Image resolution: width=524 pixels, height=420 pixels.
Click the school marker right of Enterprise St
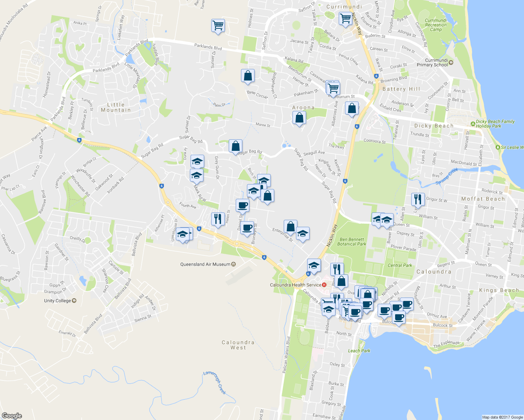(x=303, y=234)
